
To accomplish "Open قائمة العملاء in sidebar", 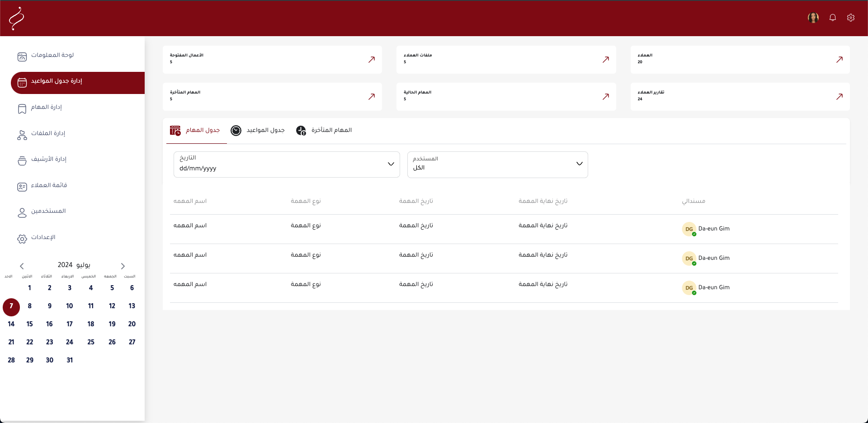I will tap(48, 186).
